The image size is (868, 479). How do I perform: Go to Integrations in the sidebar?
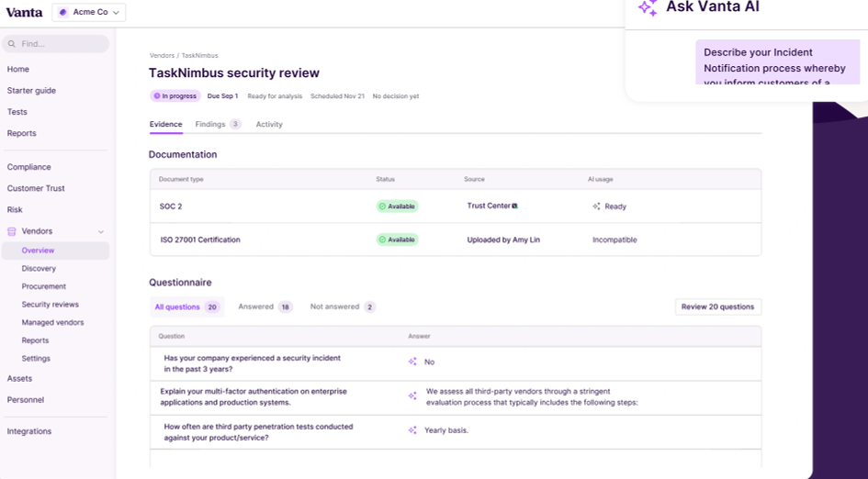[29, 431]
